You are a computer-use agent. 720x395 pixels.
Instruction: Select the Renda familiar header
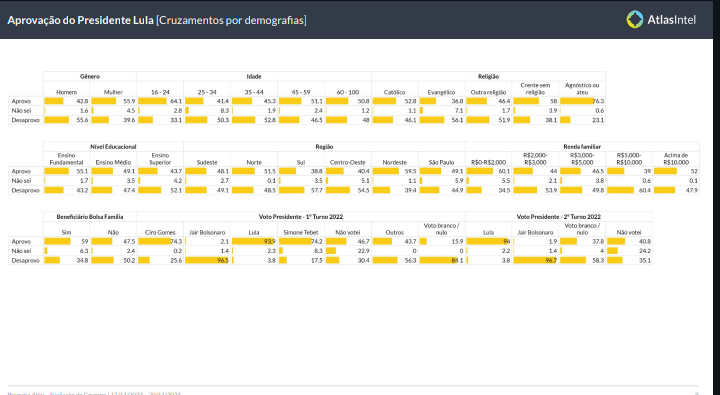(x=582, y=147)
